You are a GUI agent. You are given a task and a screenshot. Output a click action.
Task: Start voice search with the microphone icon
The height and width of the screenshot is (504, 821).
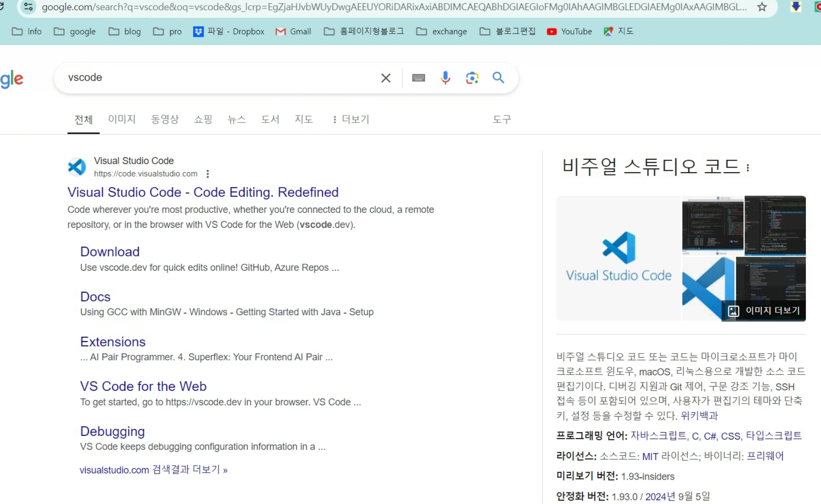[x=445, y=78]
